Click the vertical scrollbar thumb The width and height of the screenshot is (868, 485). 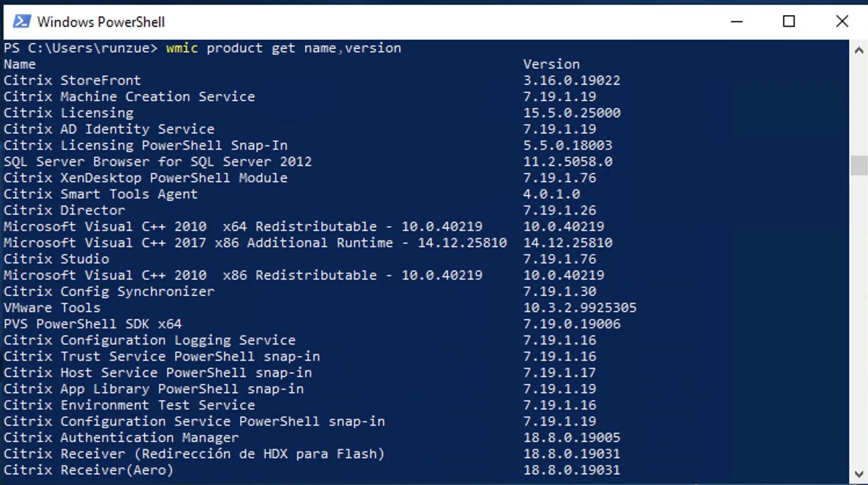point(859,165)
